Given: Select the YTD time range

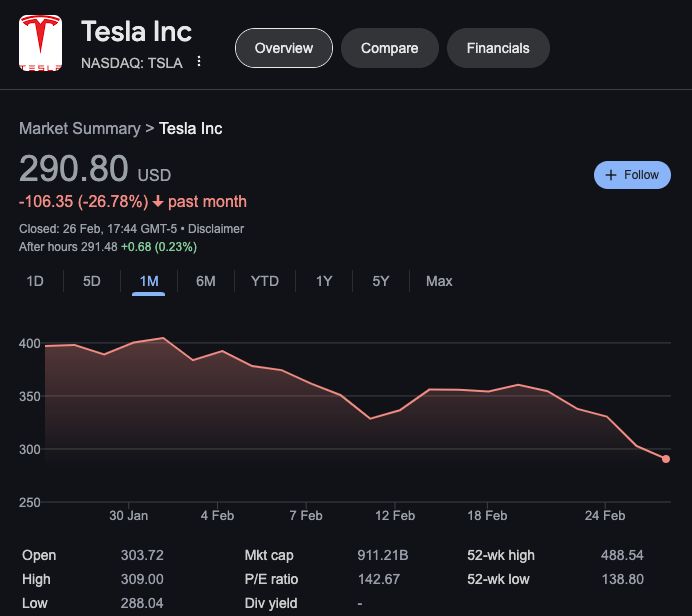Looking at the screenshot, I should click(x=264, y=281).
